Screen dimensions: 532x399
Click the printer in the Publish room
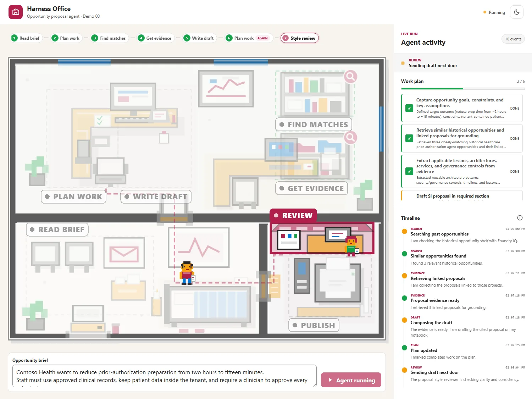(338, 280)
